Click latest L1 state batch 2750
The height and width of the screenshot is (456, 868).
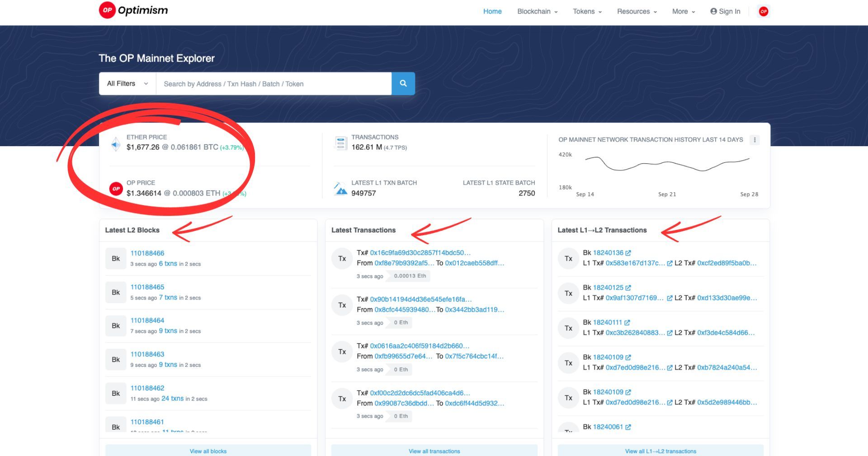(x=527, y=193)
